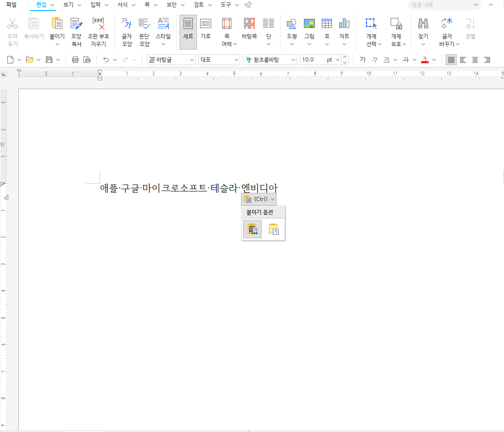Click the 단 columns icon
Viewport: 504px width, 432px height.
(x=269, y=23)
